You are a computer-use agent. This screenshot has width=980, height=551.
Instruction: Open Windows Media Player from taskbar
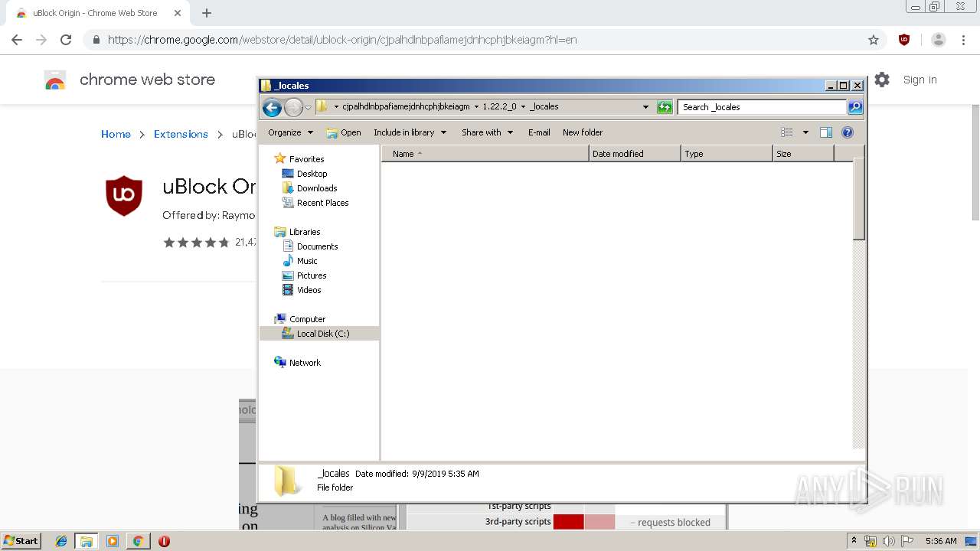113,541
